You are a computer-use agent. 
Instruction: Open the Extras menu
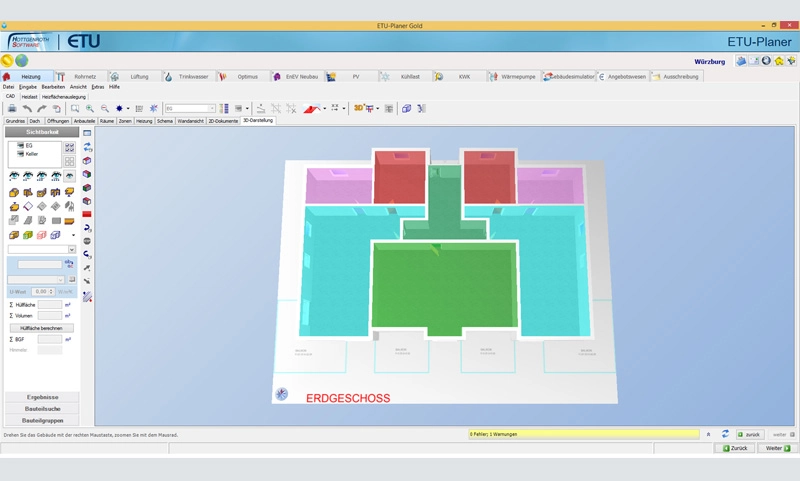(98, 87)
